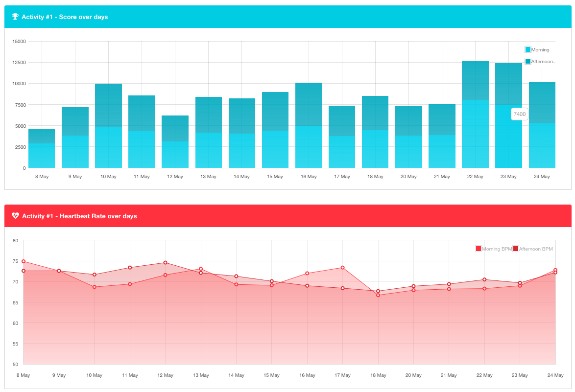Click the trophy icon in the Score chart header
575x392 pixels.
(16, 16)
